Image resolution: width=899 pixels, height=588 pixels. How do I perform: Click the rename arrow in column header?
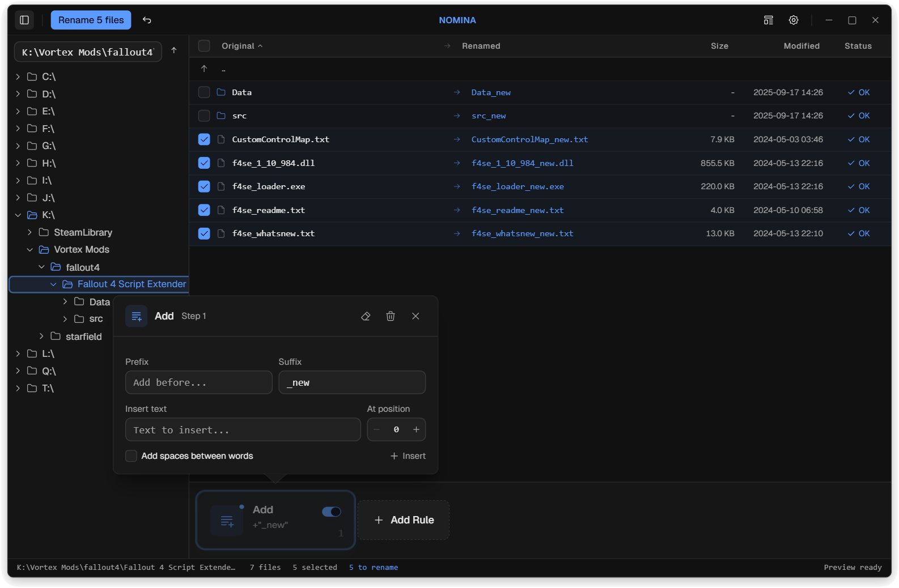click(x=447, y=46)
